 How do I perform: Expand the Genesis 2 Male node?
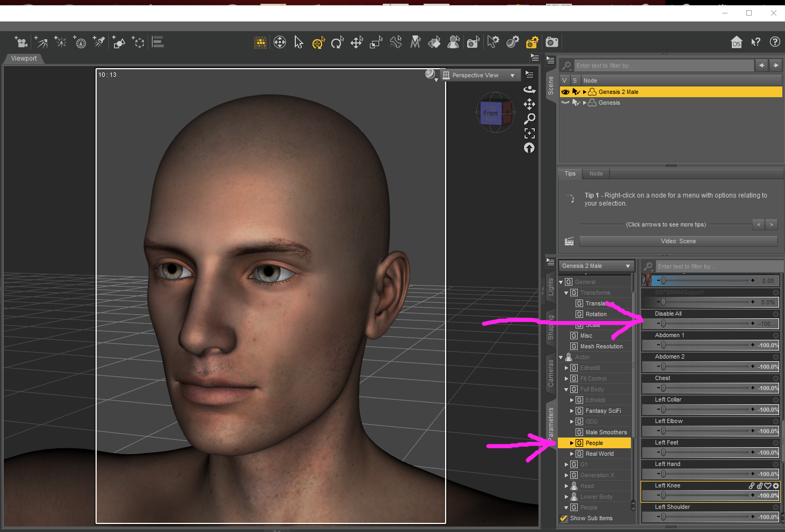[x=585, y=92]
